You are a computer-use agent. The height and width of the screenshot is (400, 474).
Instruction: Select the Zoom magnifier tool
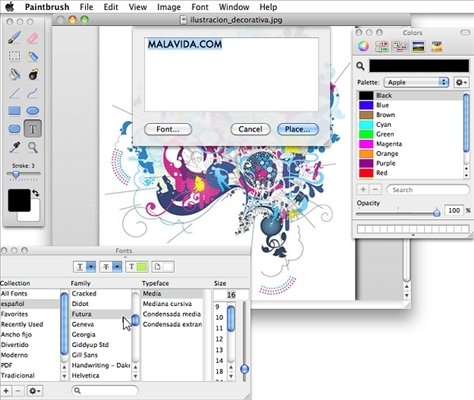click(x=33, y=147)
